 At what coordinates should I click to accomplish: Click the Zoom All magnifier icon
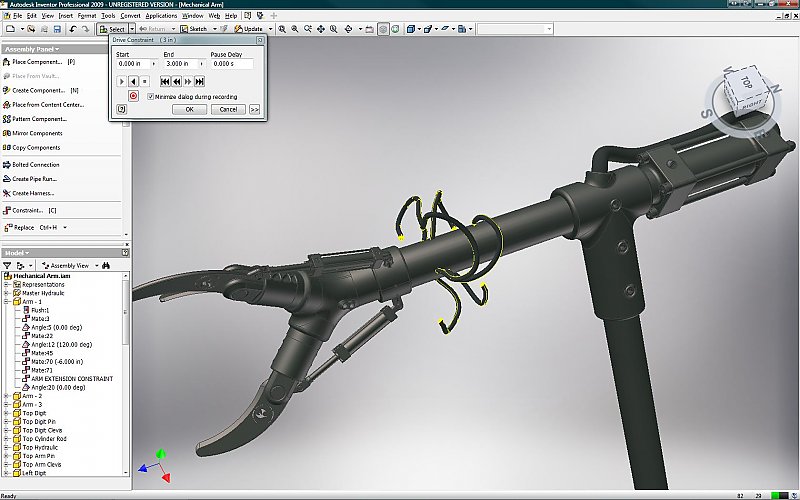tap(282, 29)
